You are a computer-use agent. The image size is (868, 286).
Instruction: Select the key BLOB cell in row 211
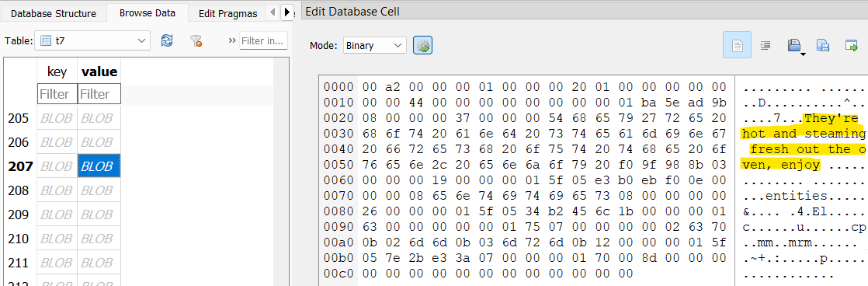pyautogui.click(x=57, y=262)
